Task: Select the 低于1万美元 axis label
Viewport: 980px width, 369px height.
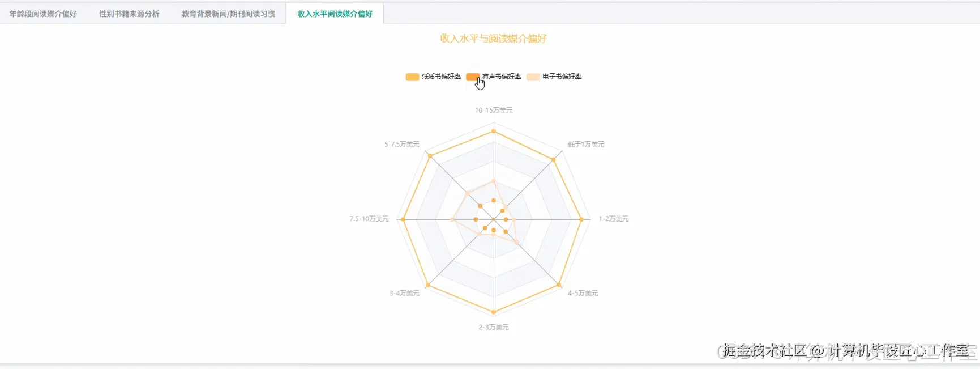Action: tap(585, 144)
